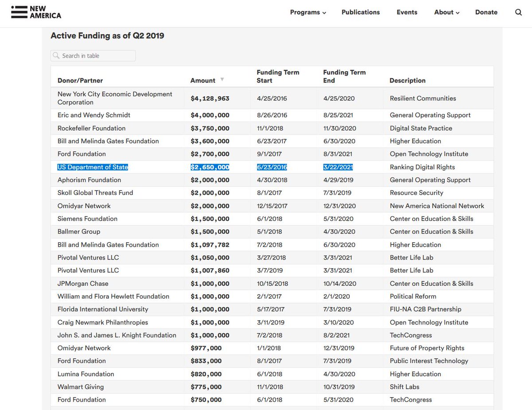Click the 10/15/2018 start date cell

[x=272, y=284]
